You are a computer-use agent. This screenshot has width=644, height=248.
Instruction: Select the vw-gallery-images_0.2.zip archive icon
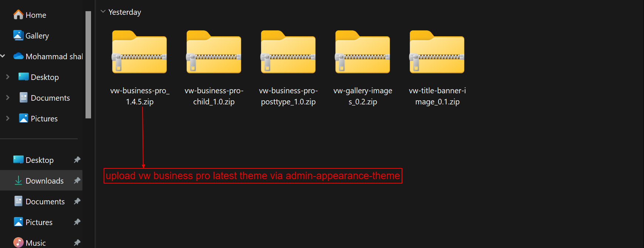[363, 52]
